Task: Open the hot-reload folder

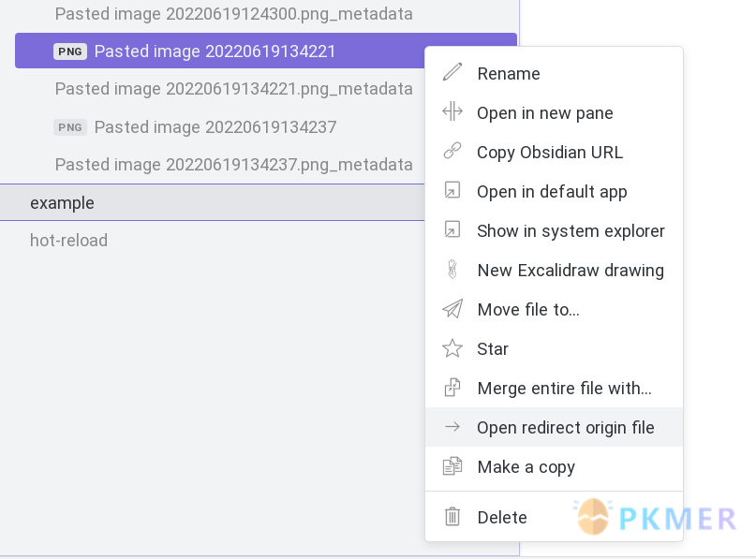Action: coord(69,240)
